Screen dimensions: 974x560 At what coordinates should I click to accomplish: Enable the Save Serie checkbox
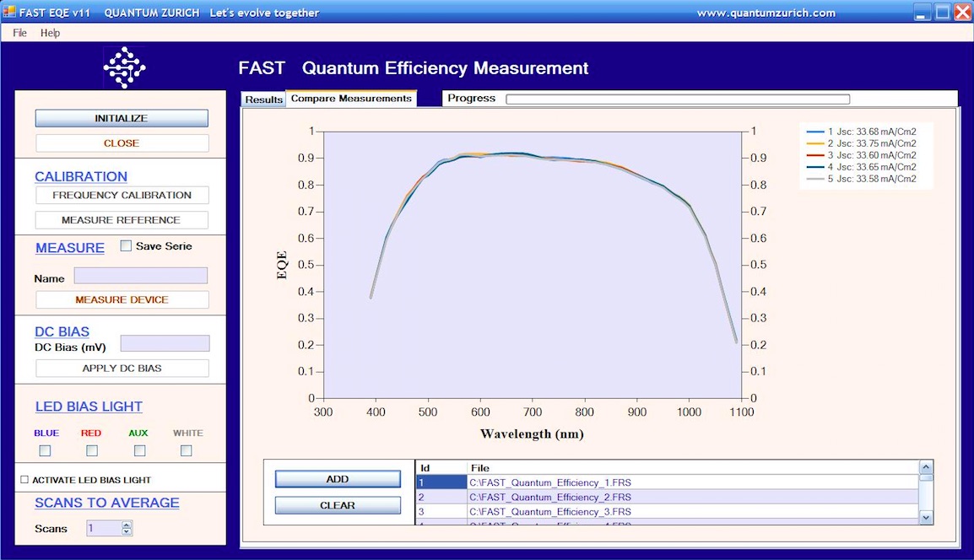point(126,245)
